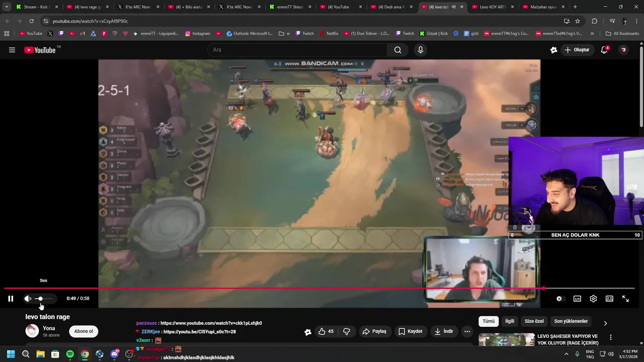Open Chrome extensions puzzle icon
The width and height of the screenshot is (644, 362).
pos(595,21)
